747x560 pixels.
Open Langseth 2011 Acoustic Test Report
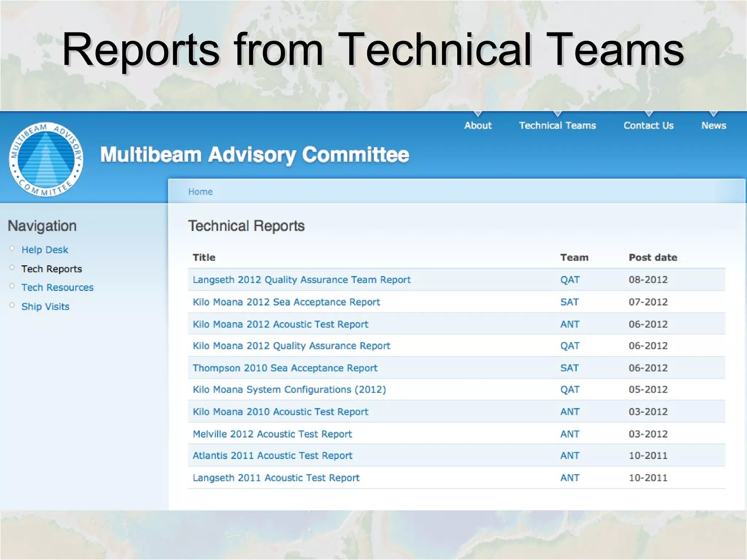coord(276,478)
